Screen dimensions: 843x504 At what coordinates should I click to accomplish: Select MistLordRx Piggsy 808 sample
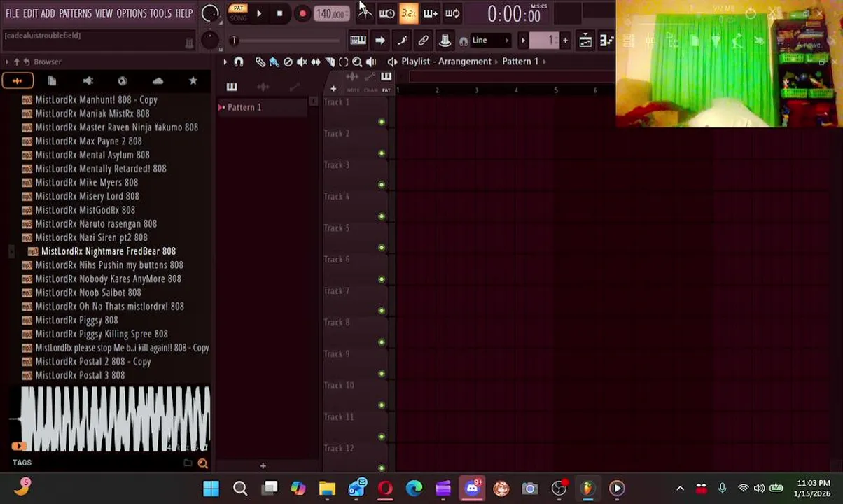pos(76,320)
